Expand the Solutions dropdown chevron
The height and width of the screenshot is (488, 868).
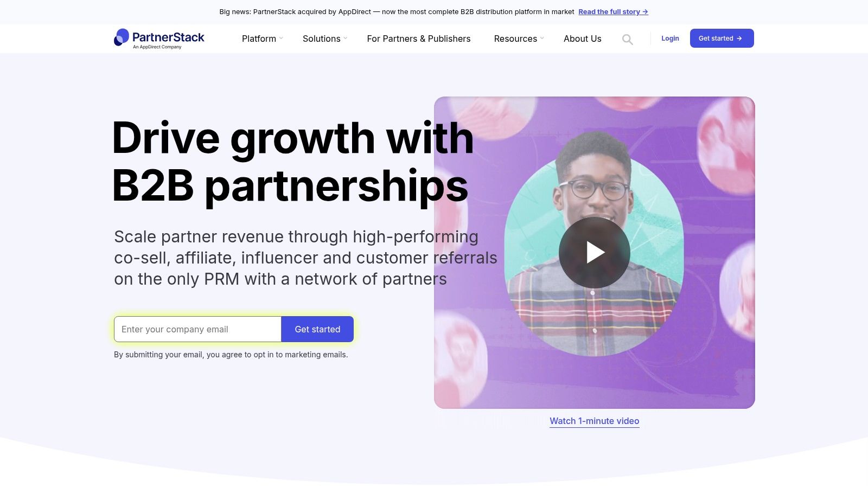346,38
